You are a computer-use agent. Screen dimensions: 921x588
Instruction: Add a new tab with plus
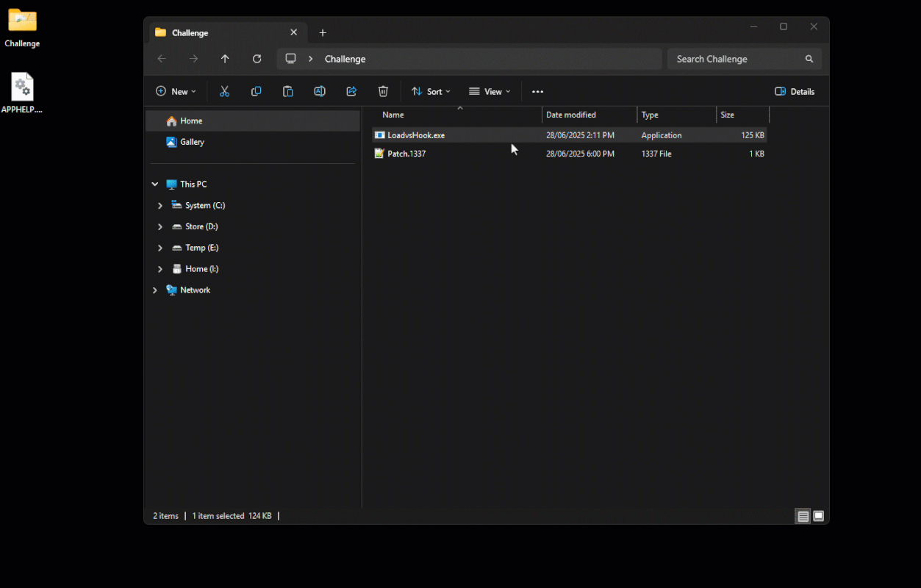pos(323,33)
